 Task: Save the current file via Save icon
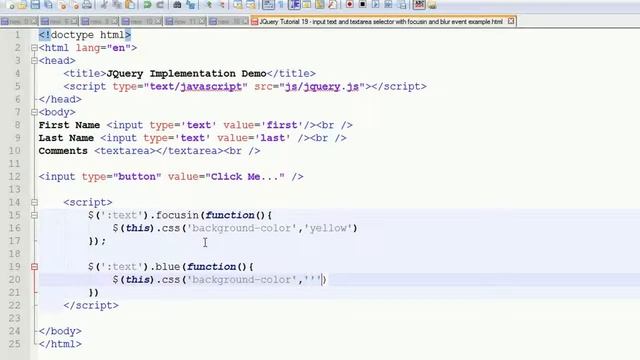click(35, 5)
